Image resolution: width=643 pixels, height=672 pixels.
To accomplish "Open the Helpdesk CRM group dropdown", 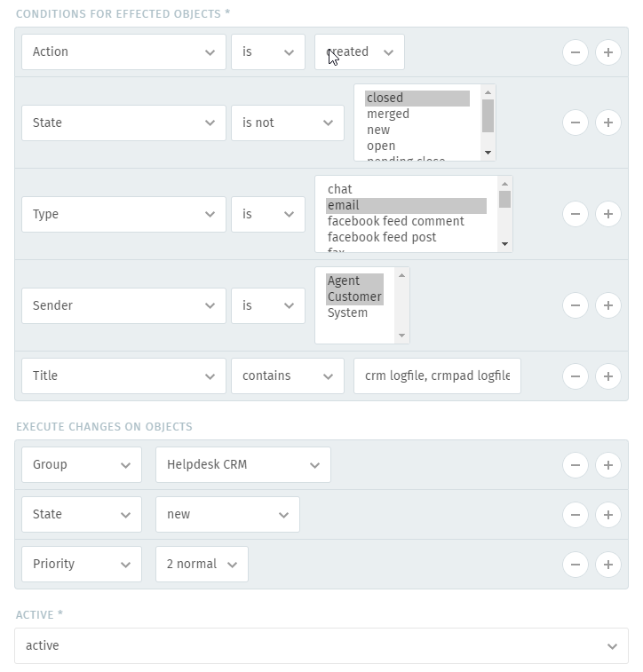I will point(243,465).
